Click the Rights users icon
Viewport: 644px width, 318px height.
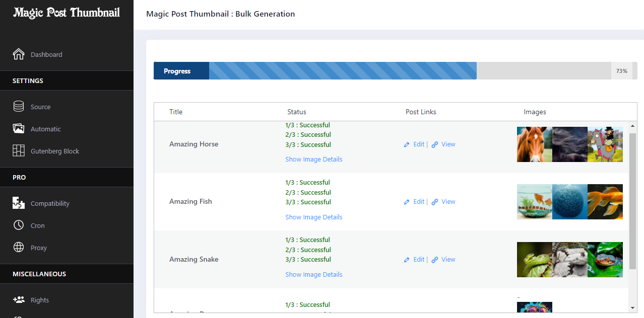tap(19, 300)
